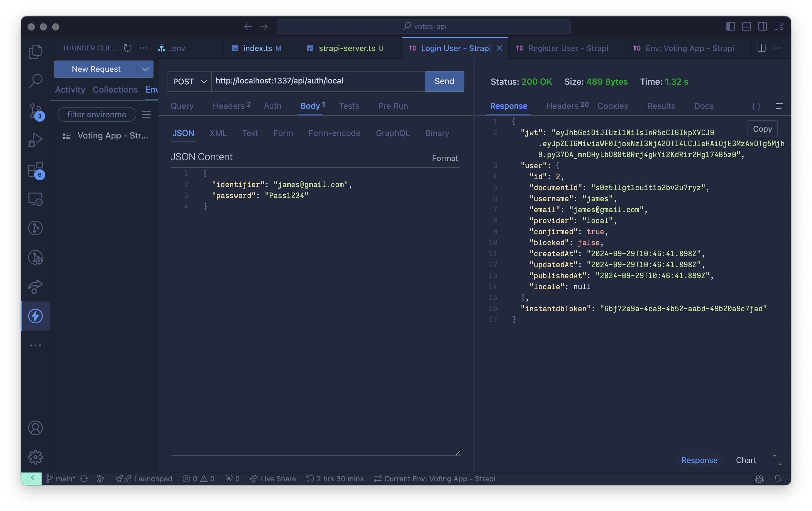Viewport: 812px width, 511px height.
Task: Toggle the bottom panel layout icon
Action: [746, 26]
